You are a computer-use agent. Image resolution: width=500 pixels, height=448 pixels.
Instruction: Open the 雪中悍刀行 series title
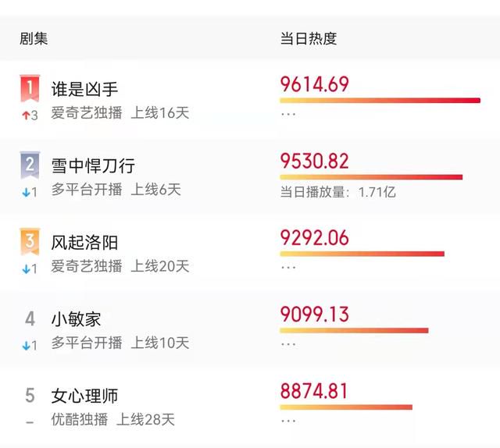click(93, 165)
